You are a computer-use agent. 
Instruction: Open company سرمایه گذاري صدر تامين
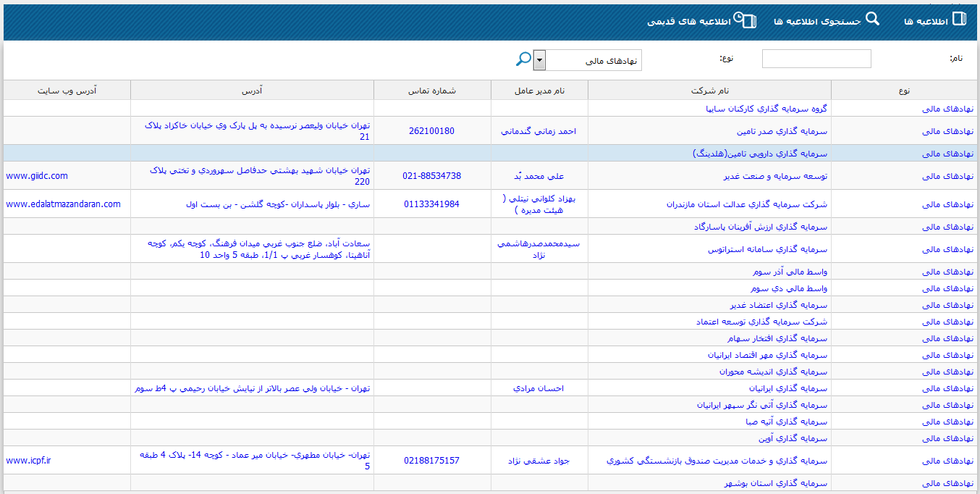pos(782,132)
